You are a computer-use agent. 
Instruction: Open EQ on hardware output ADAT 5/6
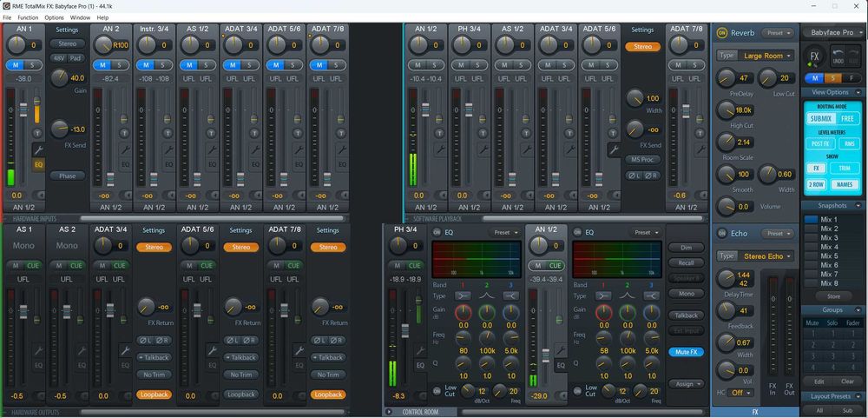212,365
